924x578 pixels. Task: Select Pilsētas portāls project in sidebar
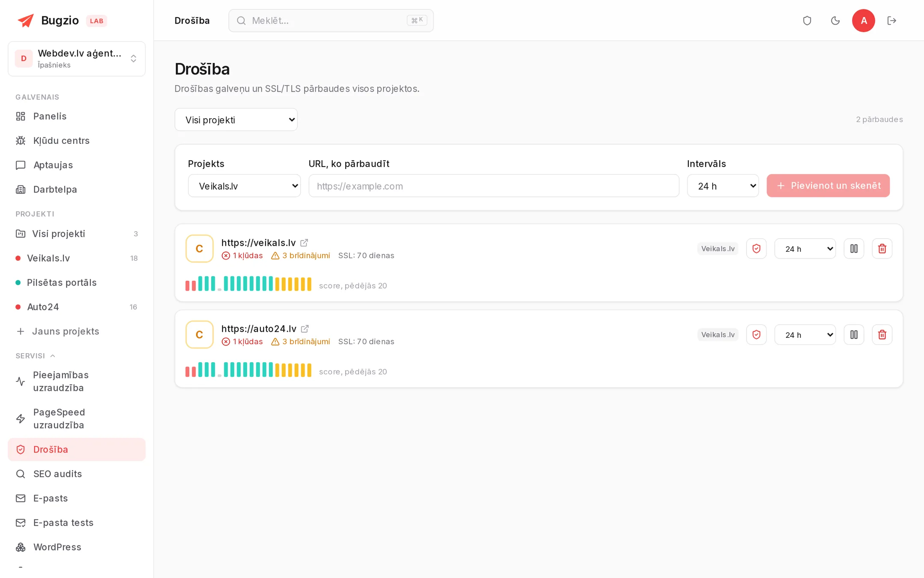tap(77, 283)
